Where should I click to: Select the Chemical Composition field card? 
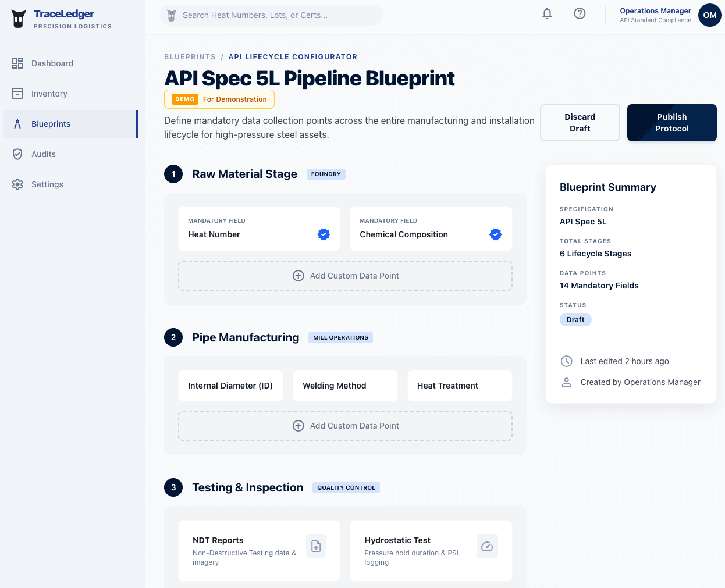point(431,229)
